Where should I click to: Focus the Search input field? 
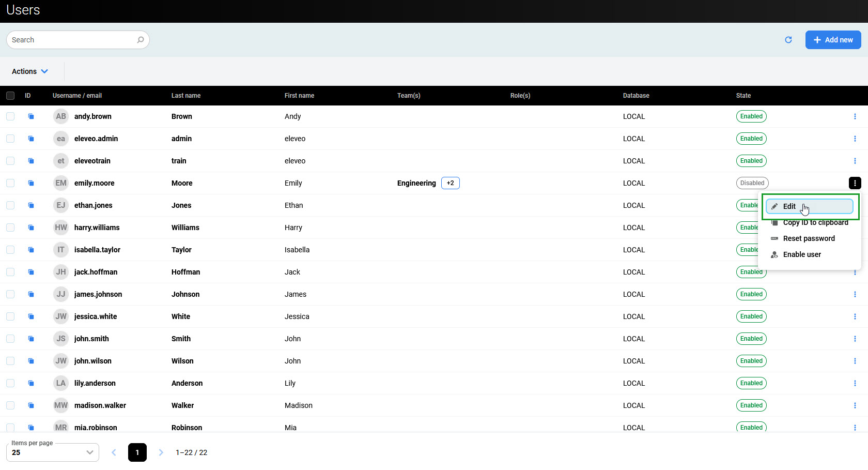point(72,40)
